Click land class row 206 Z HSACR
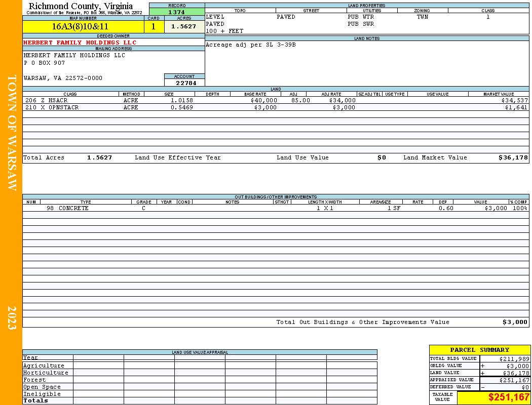 [47, 101]
